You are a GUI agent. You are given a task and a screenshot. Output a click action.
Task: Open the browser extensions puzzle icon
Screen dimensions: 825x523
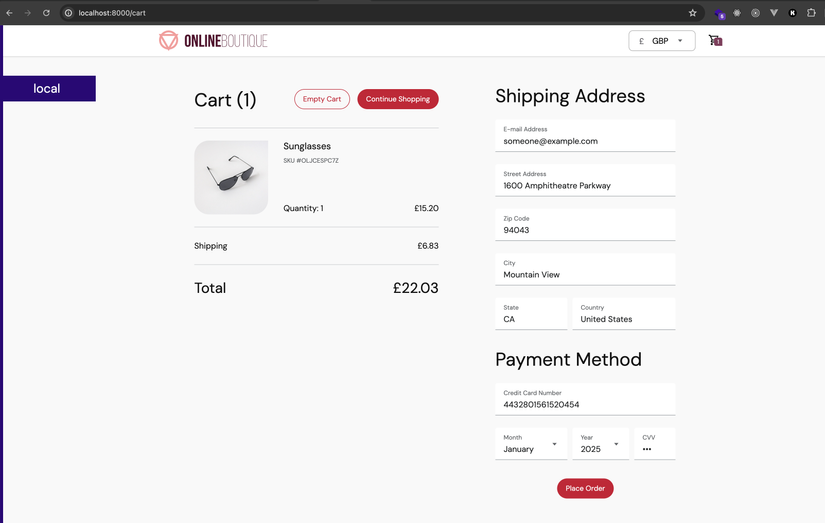pos(811,13)
